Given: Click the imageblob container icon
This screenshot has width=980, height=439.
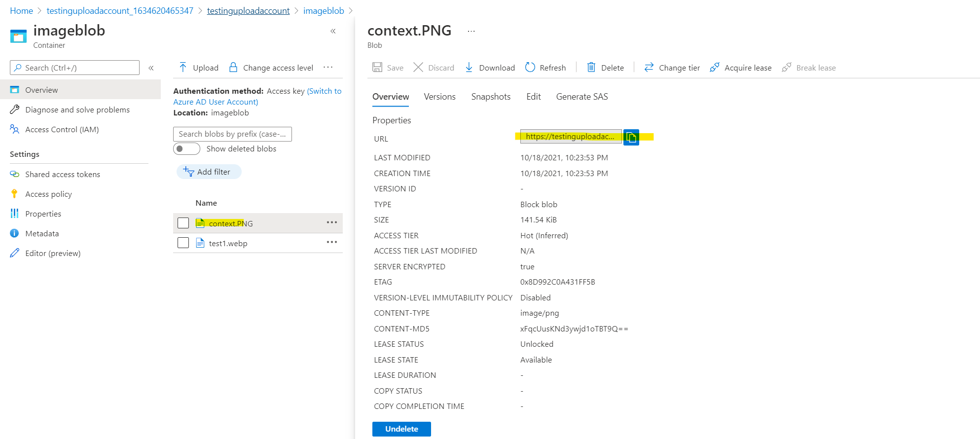Looking at the screenshot, I should pyautogui.click(x=18, y=37).
